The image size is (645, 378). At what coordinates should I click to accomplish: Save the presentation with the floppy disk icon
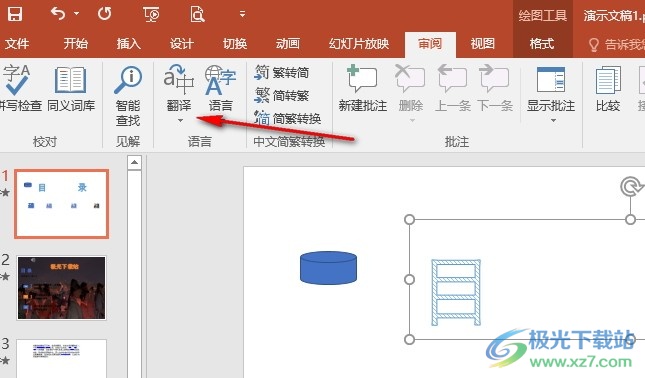point(15,14)
